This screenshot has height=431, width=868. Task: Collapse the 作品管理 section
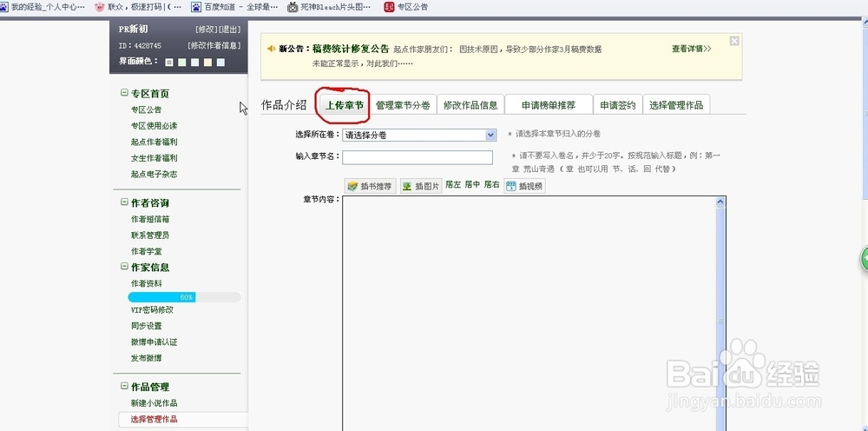click(x=124, y=386)
